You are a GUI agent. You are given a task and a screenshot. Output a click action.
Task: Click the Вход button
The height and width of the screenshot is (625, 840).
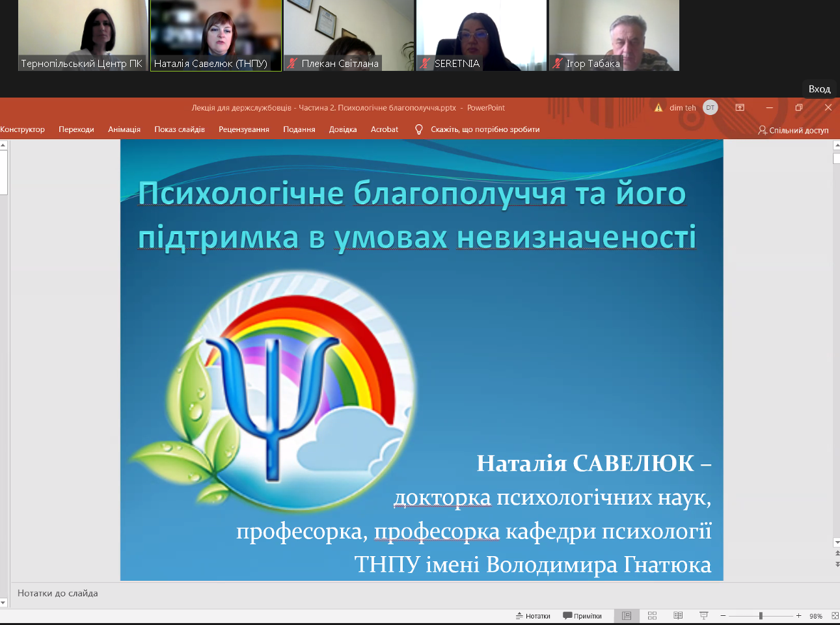tap(819, 89)
